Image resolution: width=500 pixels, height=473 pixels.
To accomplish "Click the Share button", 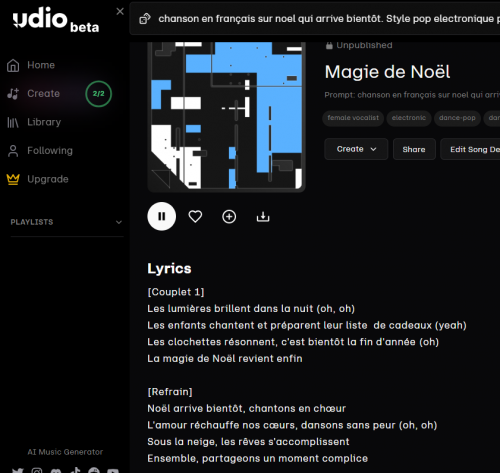I will 414,149.
